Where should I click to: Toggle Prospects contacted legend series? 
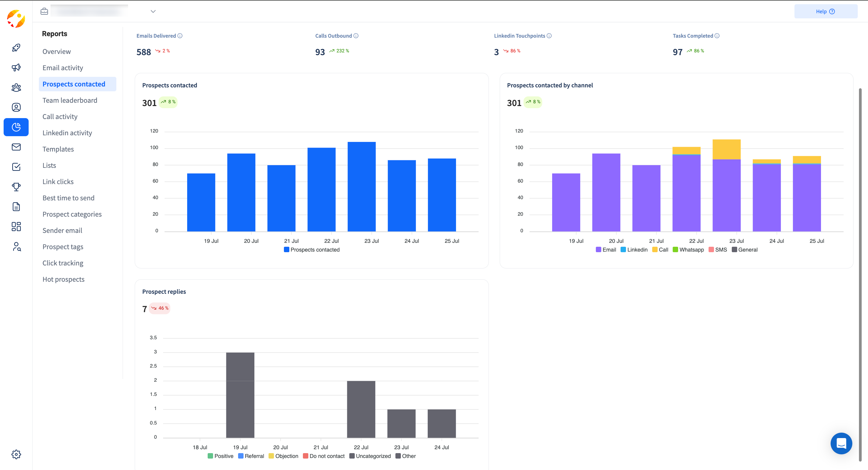coord(312,250)
